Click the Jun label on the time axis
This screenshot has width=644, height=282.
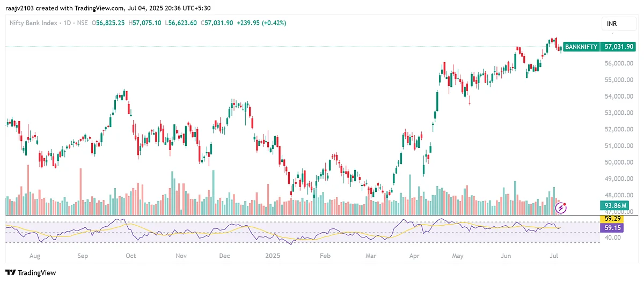[x=505, y=256]
